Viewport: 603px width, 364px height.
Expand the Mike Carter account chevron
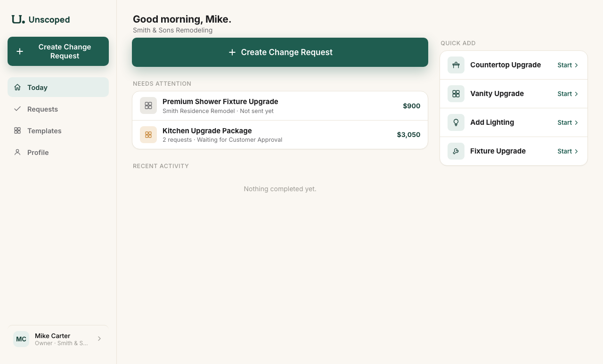[x=99, y=339]
